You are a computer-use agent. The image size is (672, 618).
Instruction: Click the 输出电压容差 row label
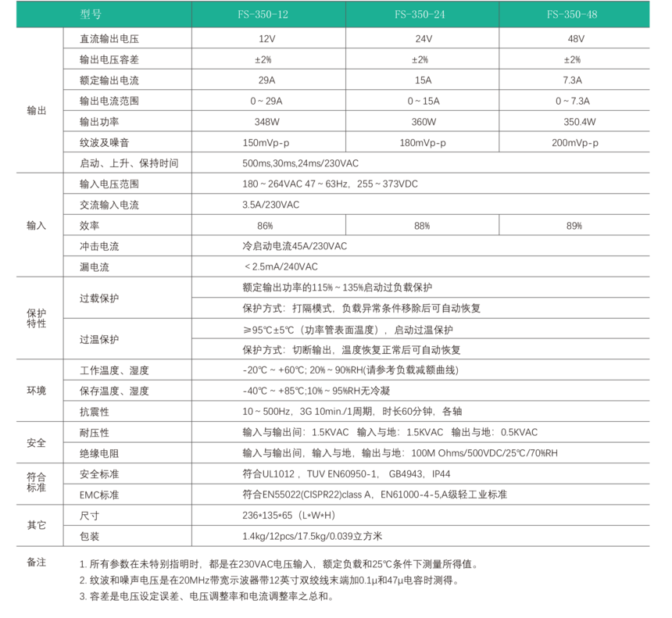point(109,59)
